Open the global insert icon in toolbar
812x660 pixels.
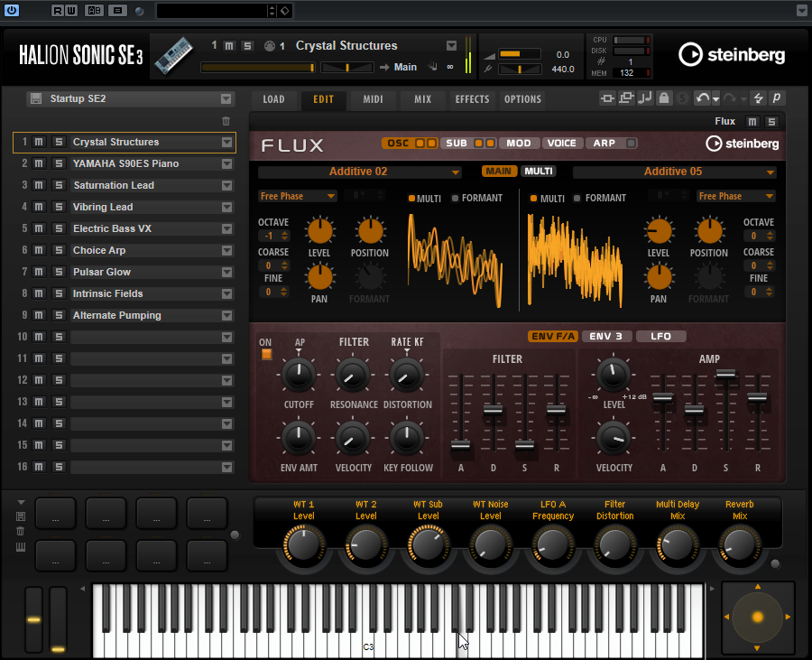(607, 98)
